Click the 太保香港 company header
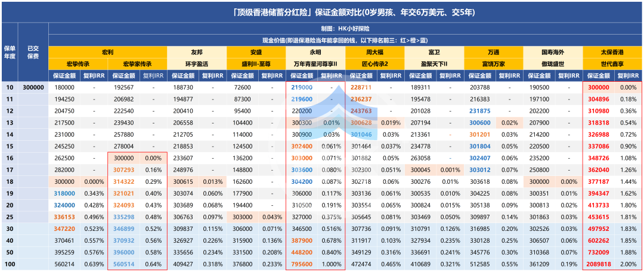The image size is (644, 272). point(613,52)
